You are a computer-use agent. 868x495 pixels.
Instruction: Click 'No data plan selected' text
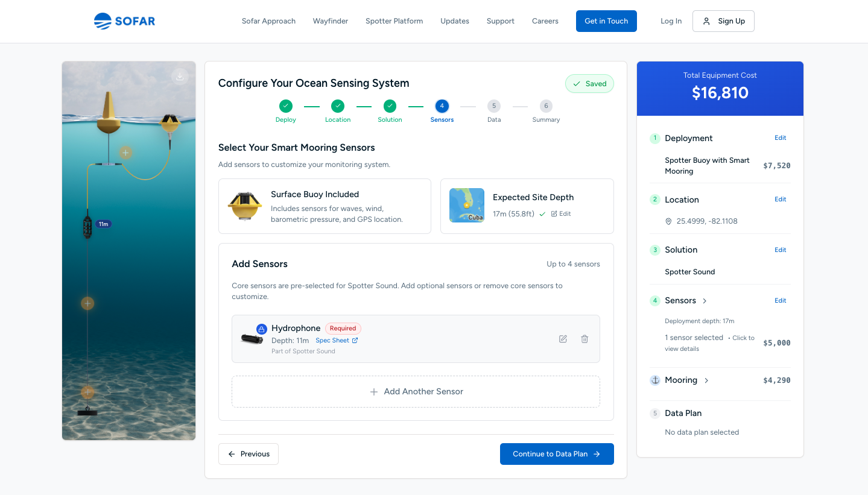click(702, 432)
